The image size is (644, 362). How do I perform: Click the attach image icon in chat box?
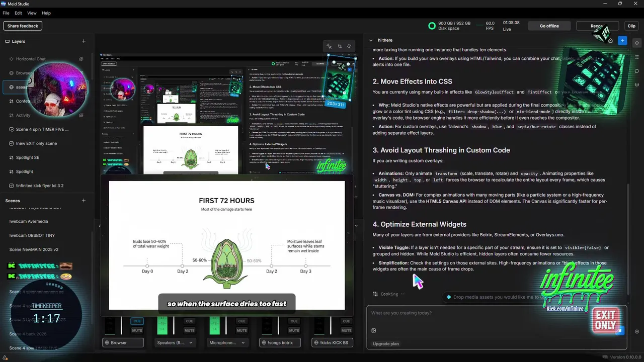[374, 330]
